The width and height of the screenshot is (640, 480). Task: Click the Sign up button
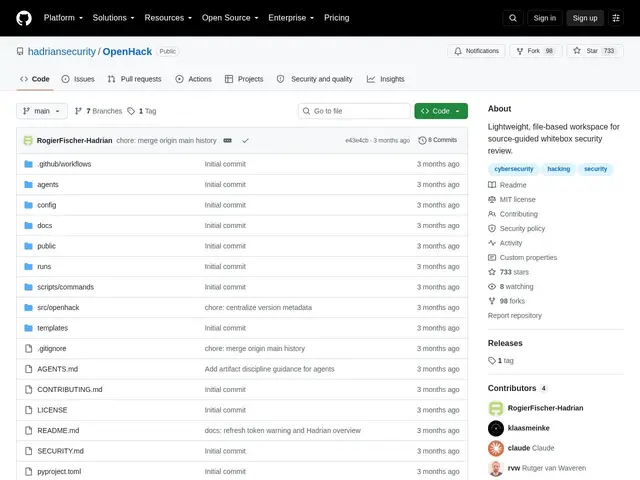tap(584, 18)
